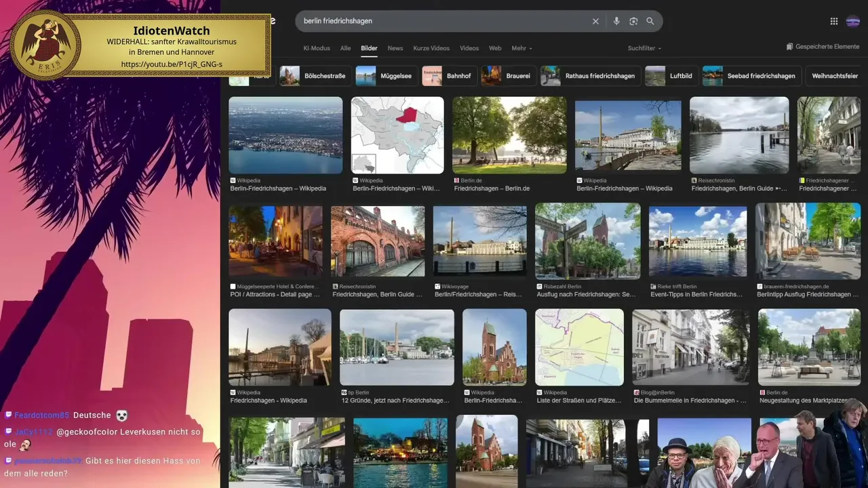Open the Google apps grid icon
Screen dimensions: 868x488
(x=834, y=21)
